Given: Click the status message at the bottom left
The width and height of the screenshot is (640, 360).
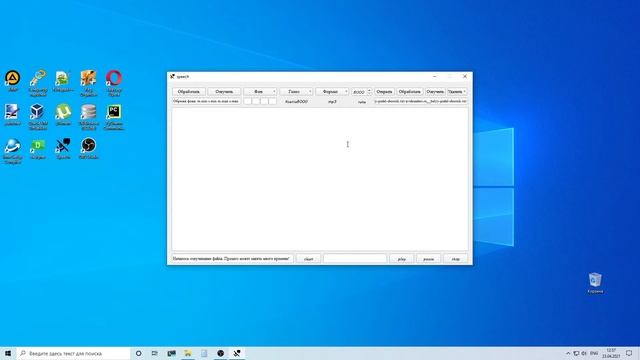Looking at the screenshot, I should [232, 258].
